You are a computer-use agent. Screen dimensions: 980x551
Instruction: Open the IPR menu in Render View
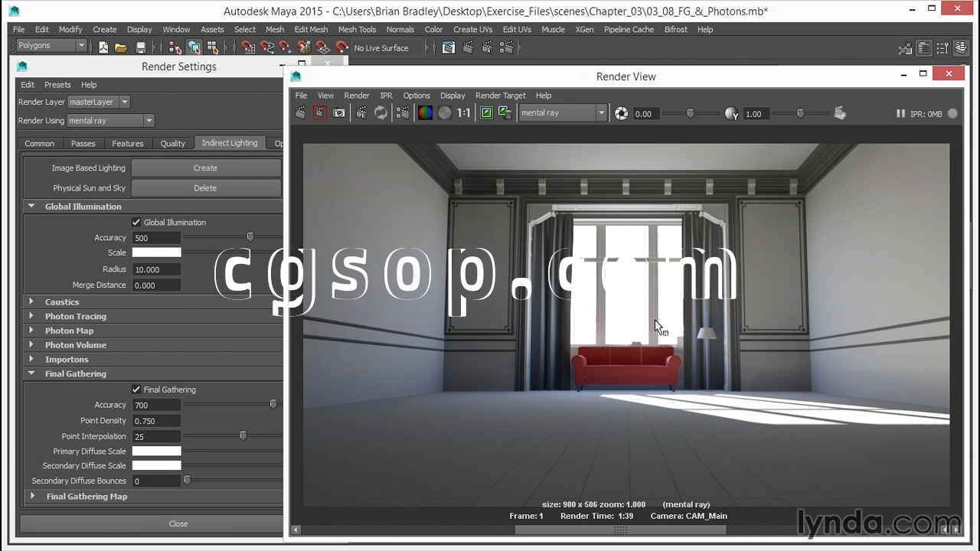click(386, 96)
